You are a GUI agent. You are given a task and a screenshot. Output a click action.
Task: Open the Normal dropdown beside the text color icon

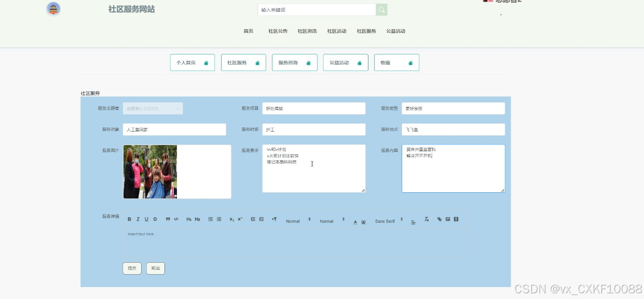click(333, 221)
